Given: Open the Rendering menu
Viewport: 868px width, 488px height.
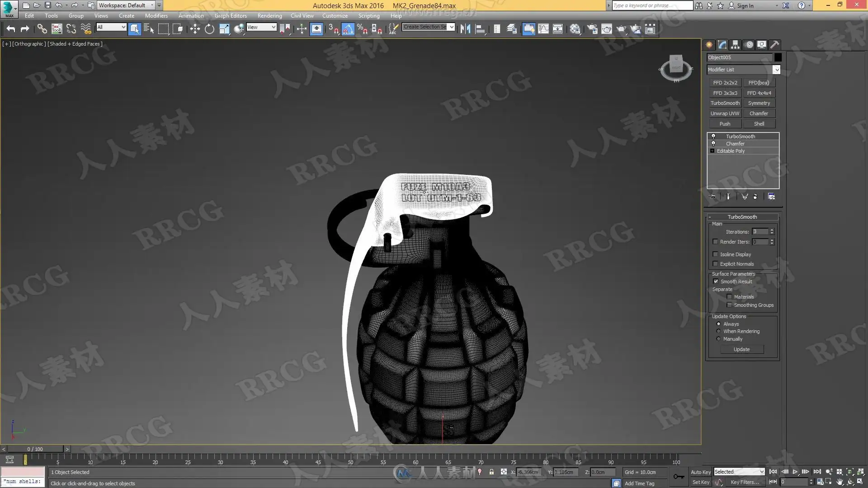Looking at the screenshot, I should [x=269, y=15].
